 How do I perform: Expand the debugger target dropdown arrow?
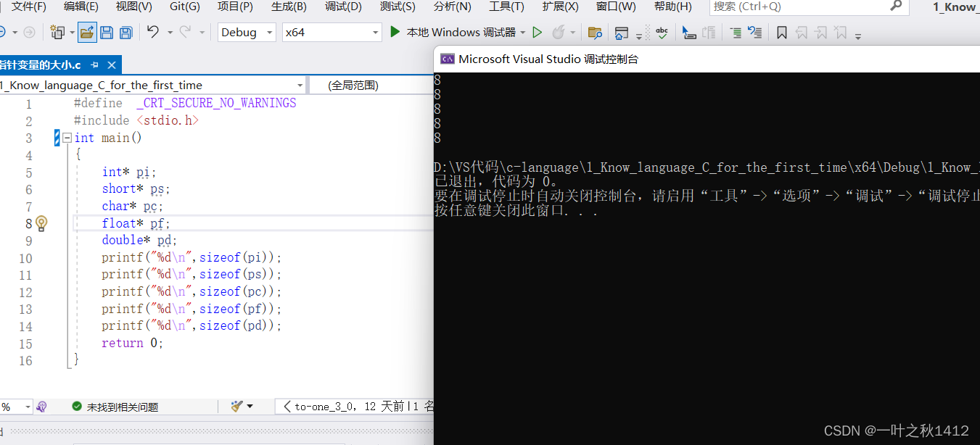click(522, 33)
